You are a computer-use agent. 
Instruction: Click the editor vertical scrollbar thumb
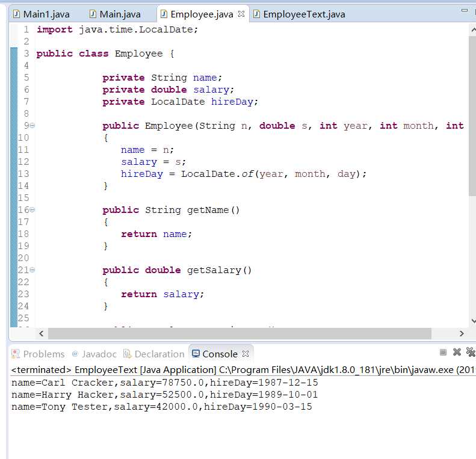[472, 116]
